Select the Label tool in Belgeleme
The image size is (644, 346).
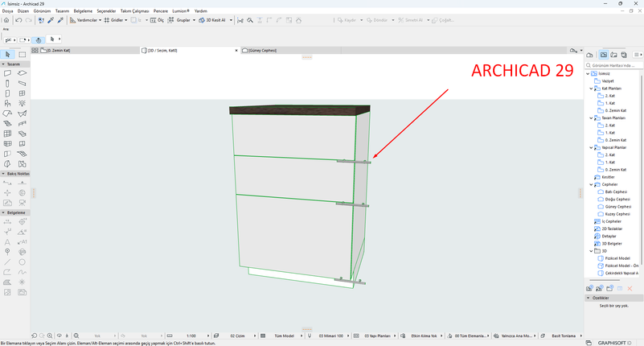[x=23, y=242]
